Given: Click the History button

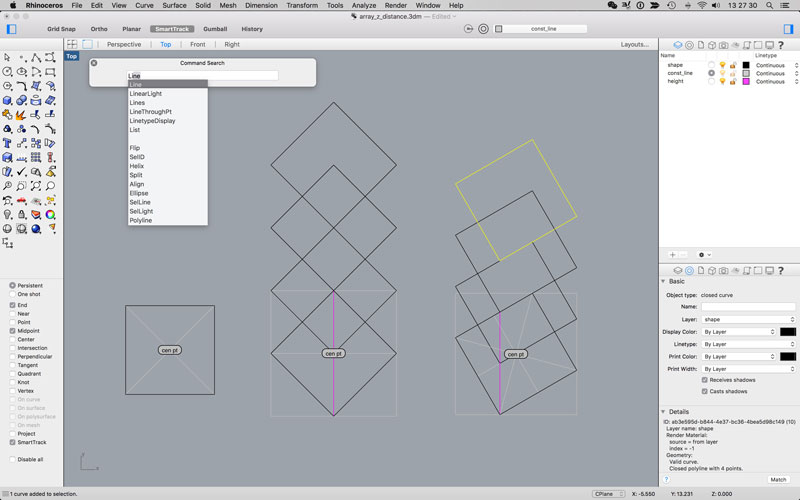Looking at the screenshot, I should point(252,29).
